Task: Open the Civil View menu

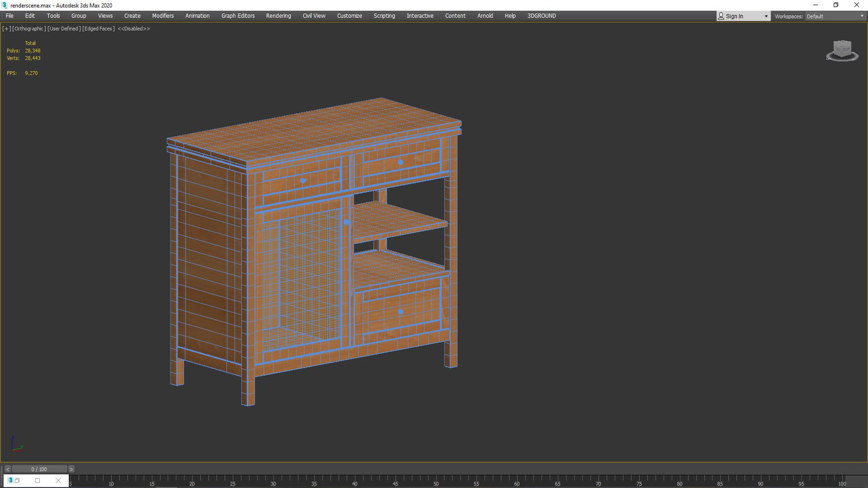Action: pyautogui.click(x=314, y=16)
